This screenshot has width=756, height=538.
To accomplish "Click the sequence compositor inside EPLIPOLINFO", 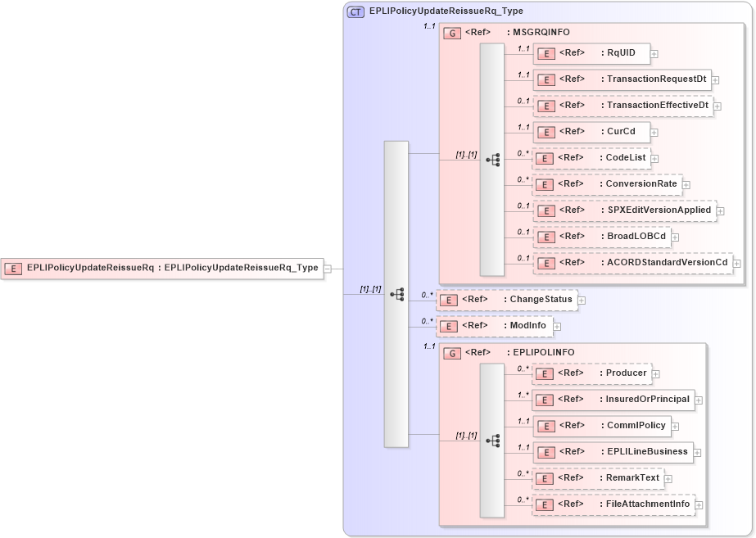I will click(492, 440).
